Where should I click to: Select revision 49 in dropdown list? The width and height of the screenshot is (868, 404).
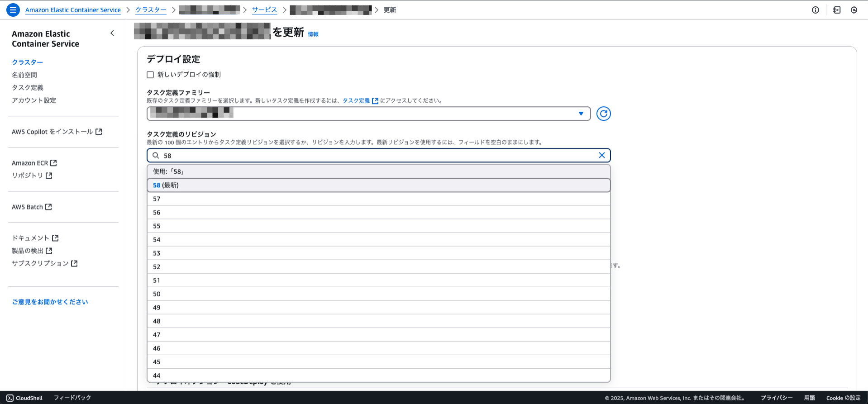(x=379, y=307)
